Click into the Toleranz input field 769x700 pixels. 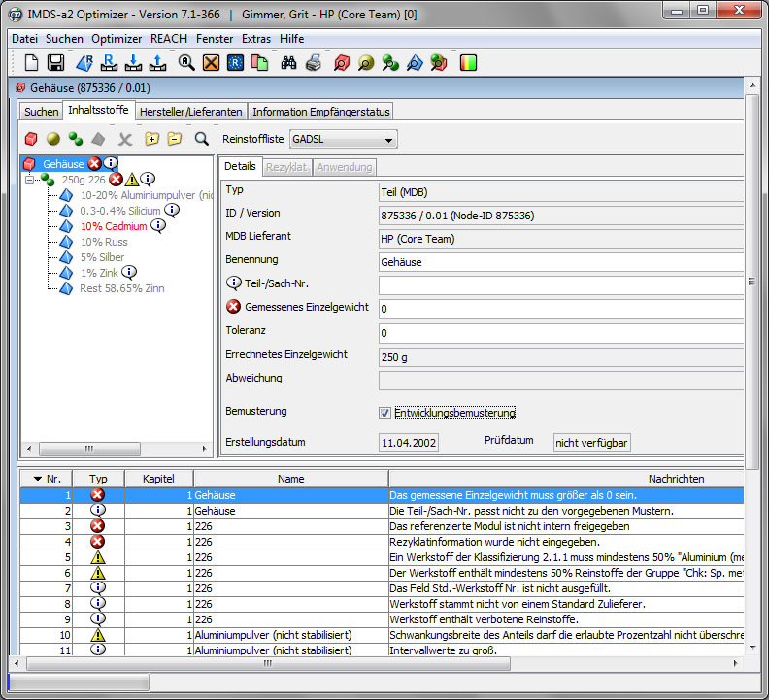(x=561, y=333)
